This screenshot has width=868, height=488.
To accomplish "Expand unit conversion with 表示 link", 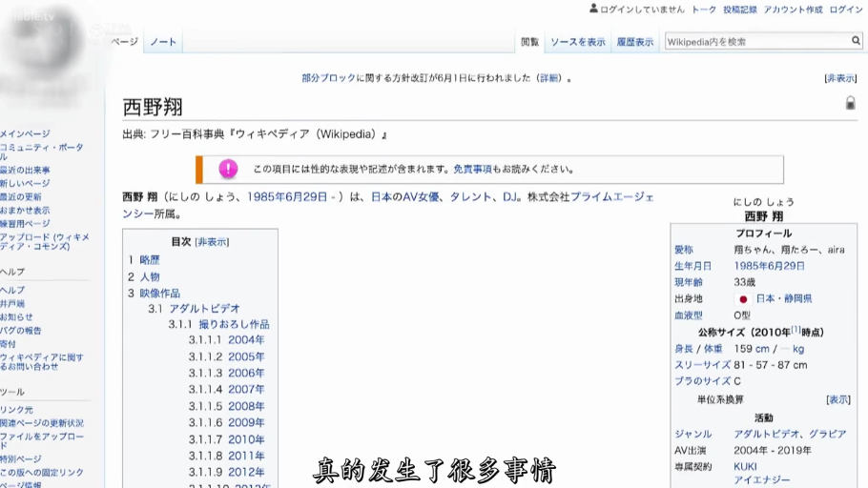I will click(x=837, y=399).
